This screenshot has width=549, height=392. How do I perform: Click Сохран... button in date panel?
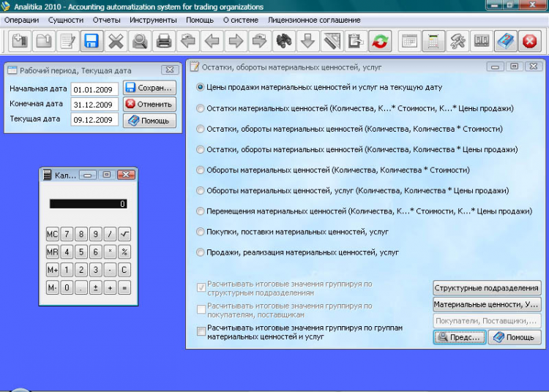tap(149, 88)
